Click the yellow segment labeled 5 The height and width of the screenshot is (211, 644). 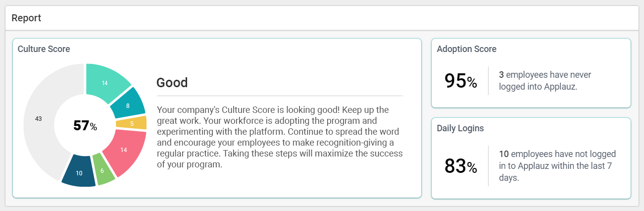(x=132, y=123)
